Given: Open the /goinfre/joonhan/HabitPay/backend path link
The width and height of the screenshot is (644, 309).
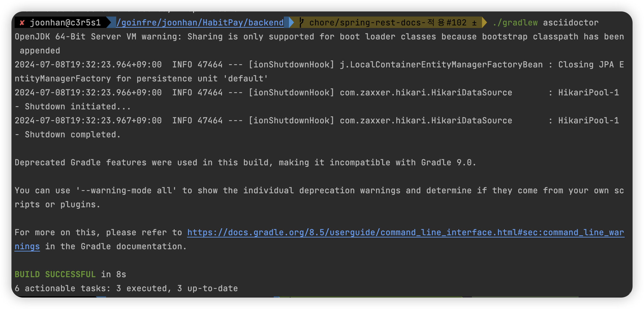Looking at the screenshot, I should click(200, 23).
